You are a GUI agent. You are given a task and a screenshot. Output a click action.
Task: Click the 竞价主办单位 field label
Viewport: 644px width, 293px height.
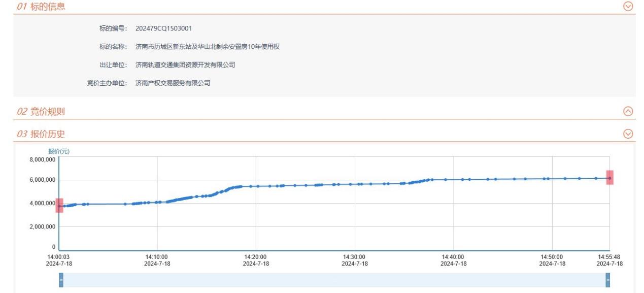click(x=107, y=83)
